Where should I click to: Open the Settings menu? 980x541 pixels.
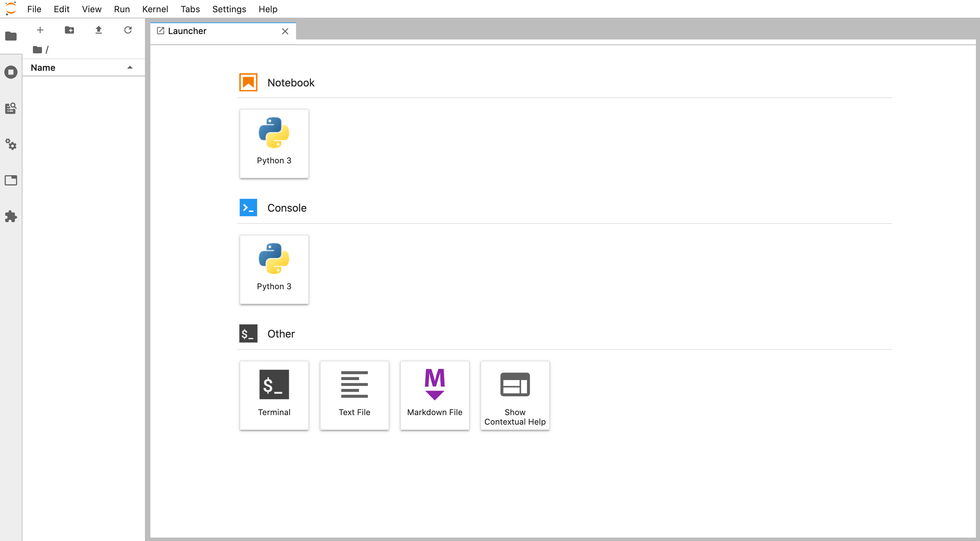(x=229, y=9)
